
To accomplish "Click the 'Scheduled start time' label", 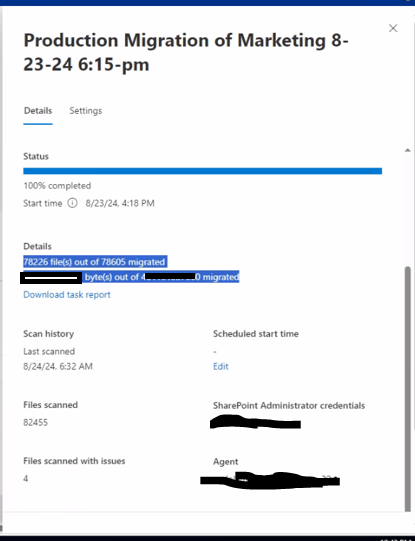I will [256, 334].
